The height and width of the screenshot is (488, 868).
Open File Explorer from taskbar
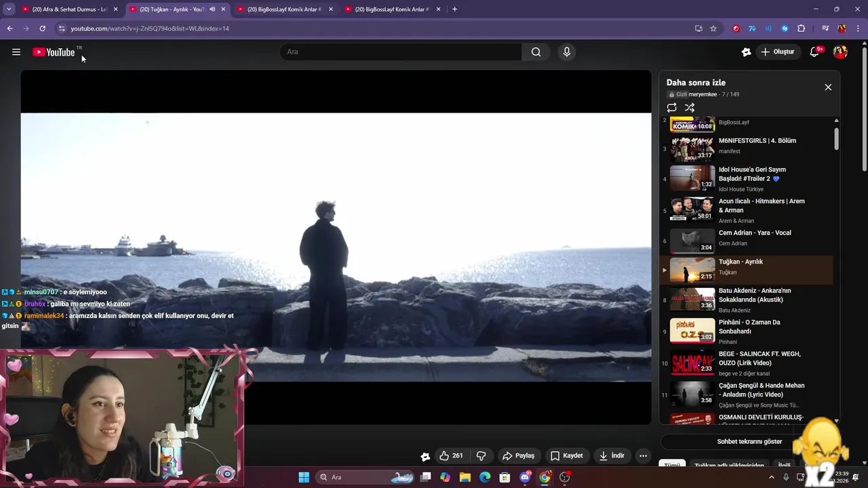[465, 477]
